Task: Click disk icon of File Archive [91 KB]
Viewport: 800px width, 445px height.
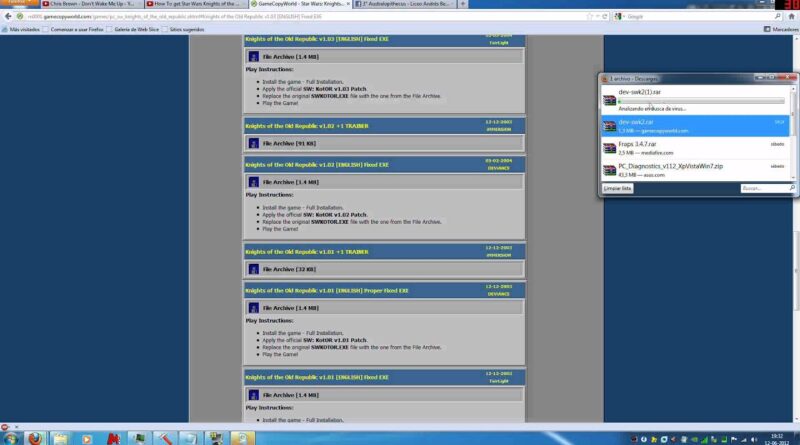Action: pyautogui.click(x=254, y=143)
